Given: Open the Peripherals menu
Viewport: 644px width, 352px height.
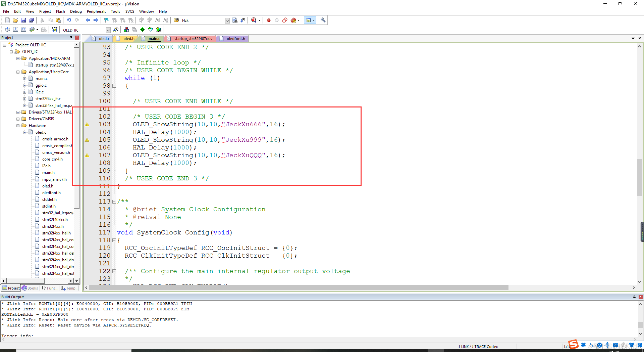Looking at the screenshot, I should pos(96,11).
